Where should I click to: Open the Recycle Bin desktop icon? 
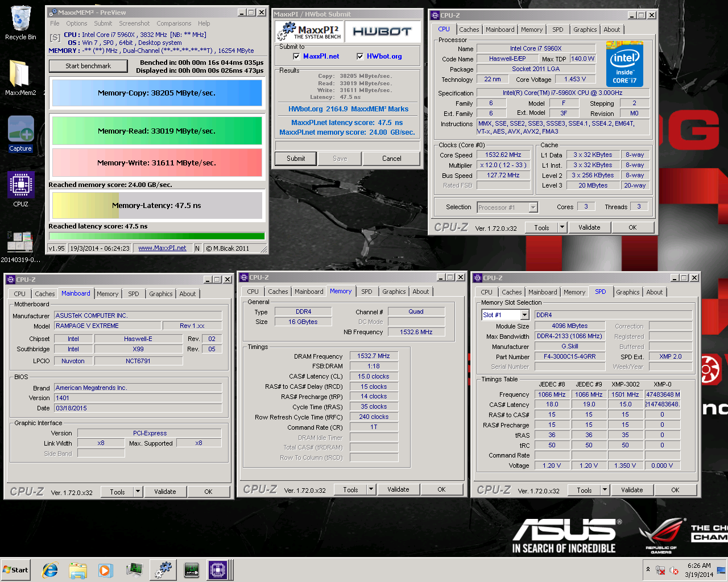coord(20,23)
